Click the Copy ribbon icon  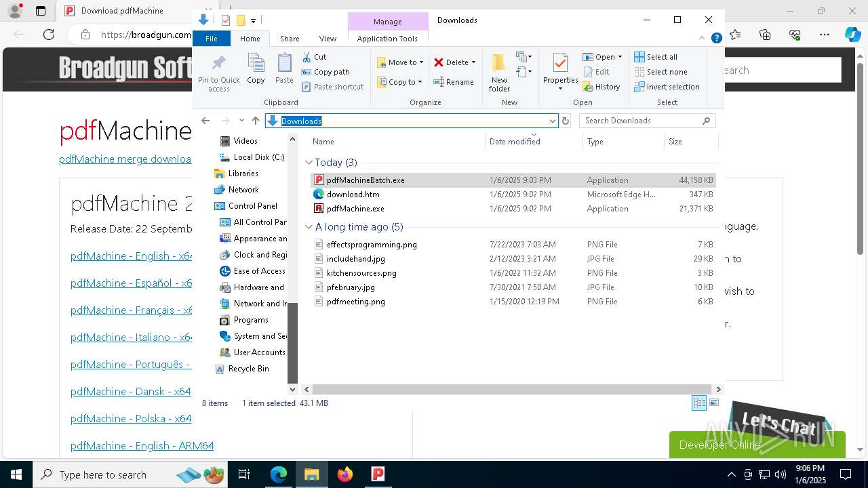256,63
